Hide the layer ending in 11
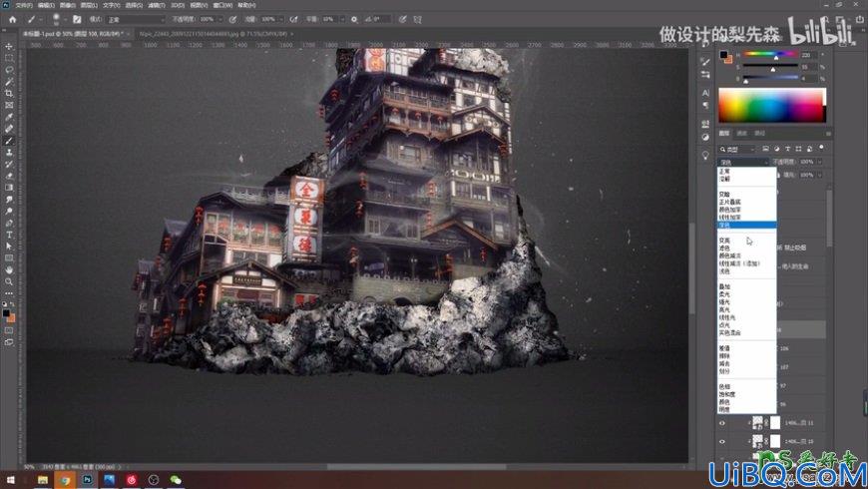The width and height of the screenshot is (868, 489). tap(722, 423)
